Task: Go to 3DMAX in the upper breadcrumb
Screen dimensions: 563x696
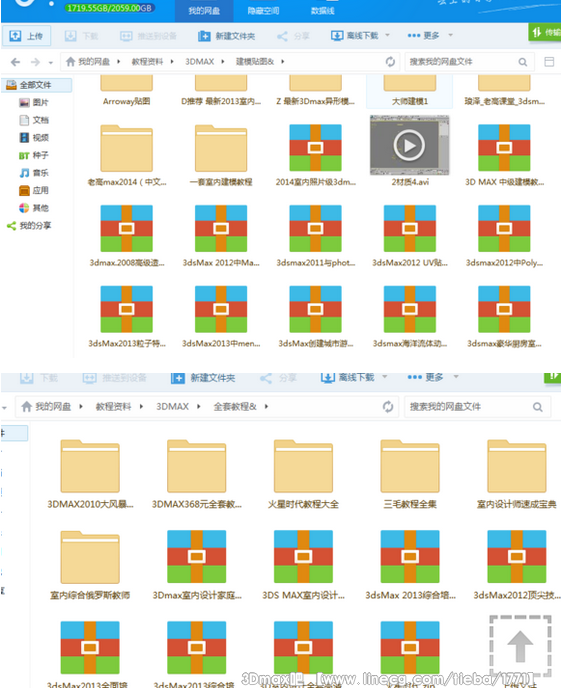Action: coord(199,62)
